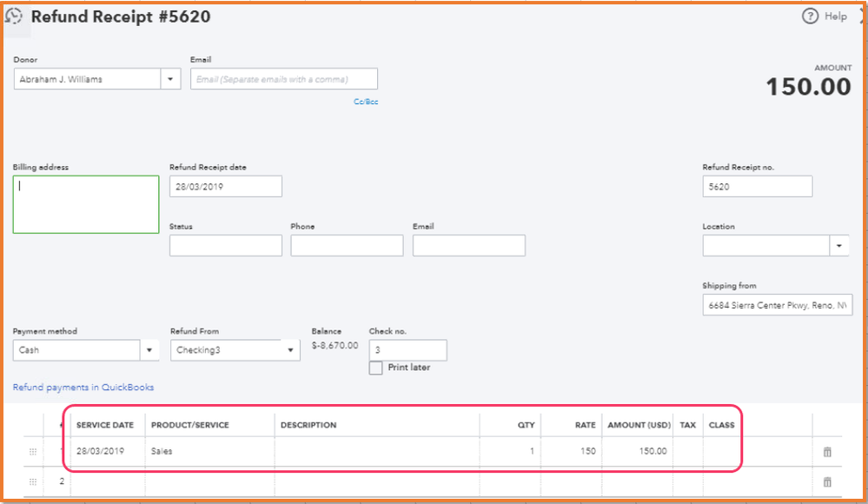Click the Check no. input field
This screenshot has height=504, width=868.
pyautogui.click(x=407, y=350)
